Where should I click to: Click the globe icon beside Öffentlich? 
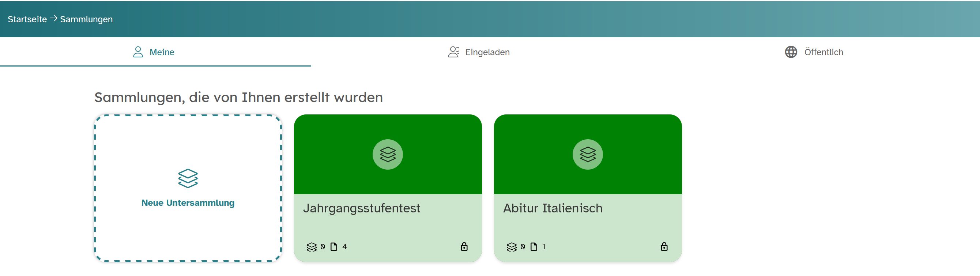791,52
